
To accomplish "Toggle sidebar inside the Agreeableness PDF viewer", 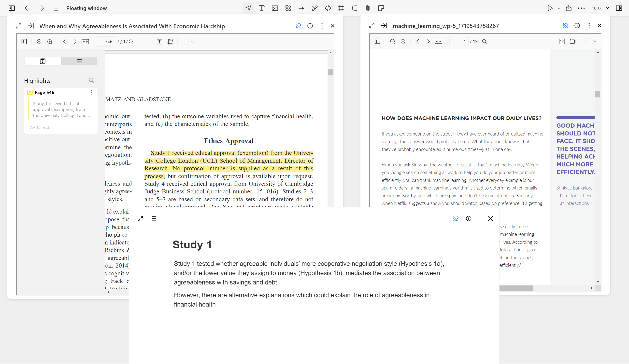I will (x=24, y=42).
